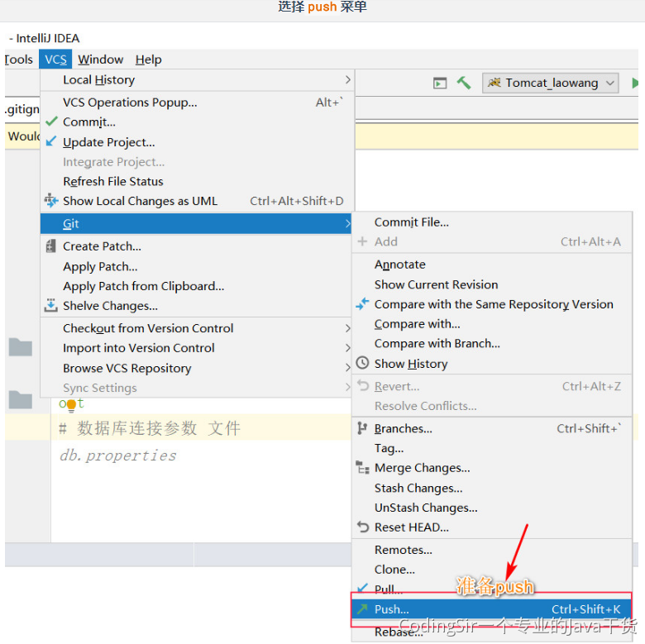Click the green Run triangle icon
Viewport: 645px width, 644px height.
[635, 83]
